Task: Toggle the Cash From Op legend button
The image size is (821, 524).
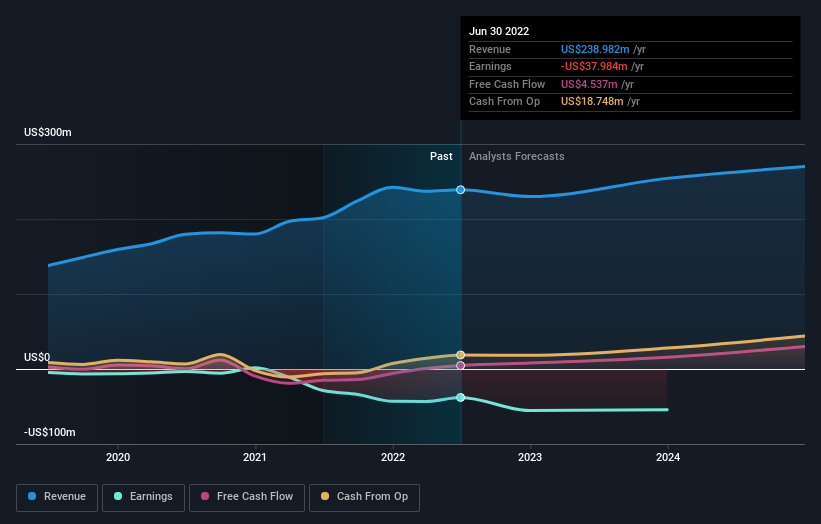Action: 364,497
